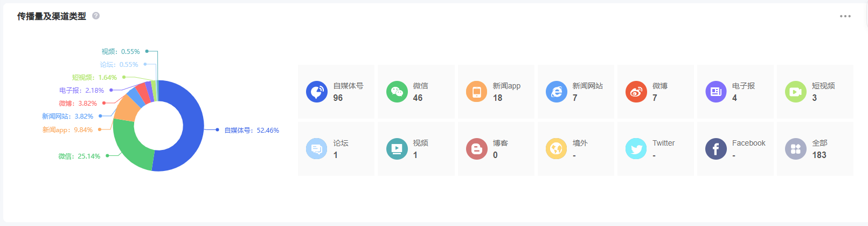This screenshot has width=868, height=226.
Task: Click the 自媒体号 channel icon
Action: click(x=317, y=92)
